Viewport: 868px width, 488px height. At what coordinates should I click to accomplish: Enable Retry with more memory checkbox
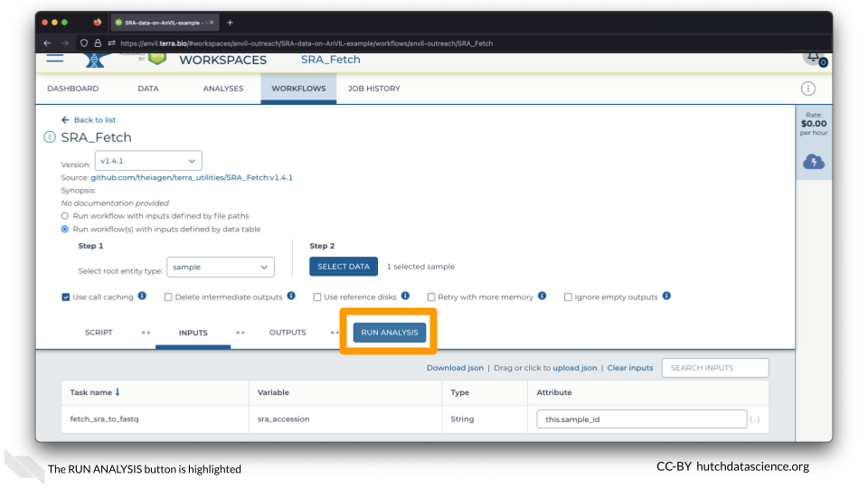pyautogui.click(x=431, y=297)
